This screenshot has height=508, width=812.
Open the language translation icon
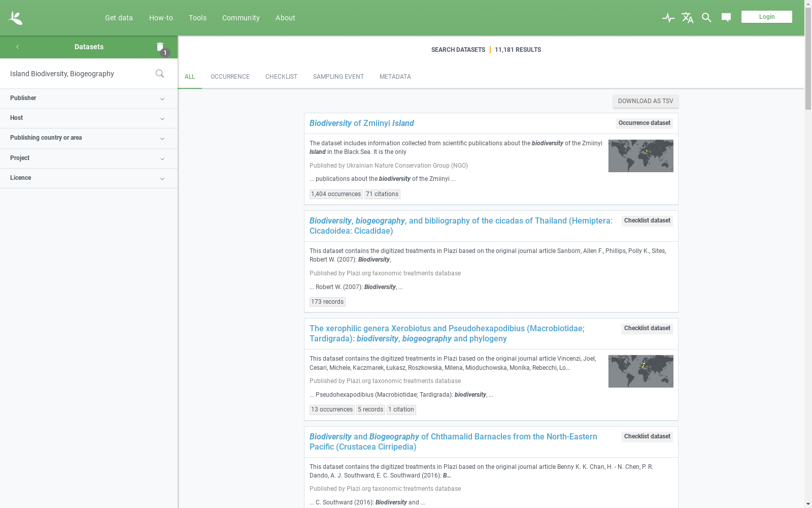688,18
